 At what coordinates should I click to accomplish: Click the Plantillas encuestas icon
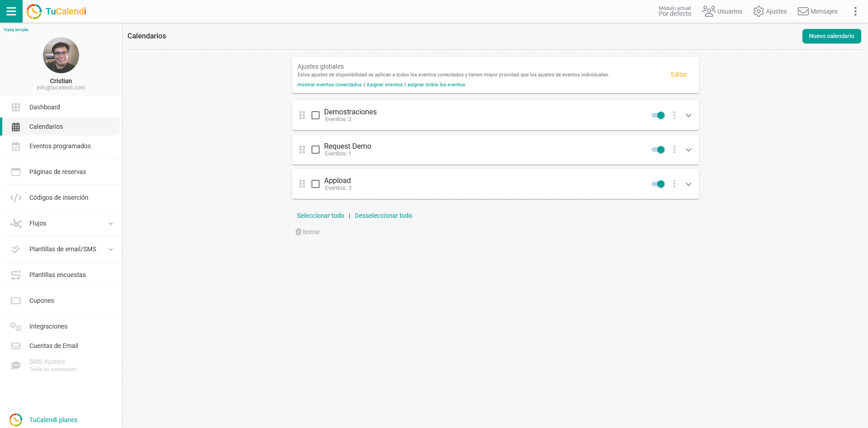16,275
